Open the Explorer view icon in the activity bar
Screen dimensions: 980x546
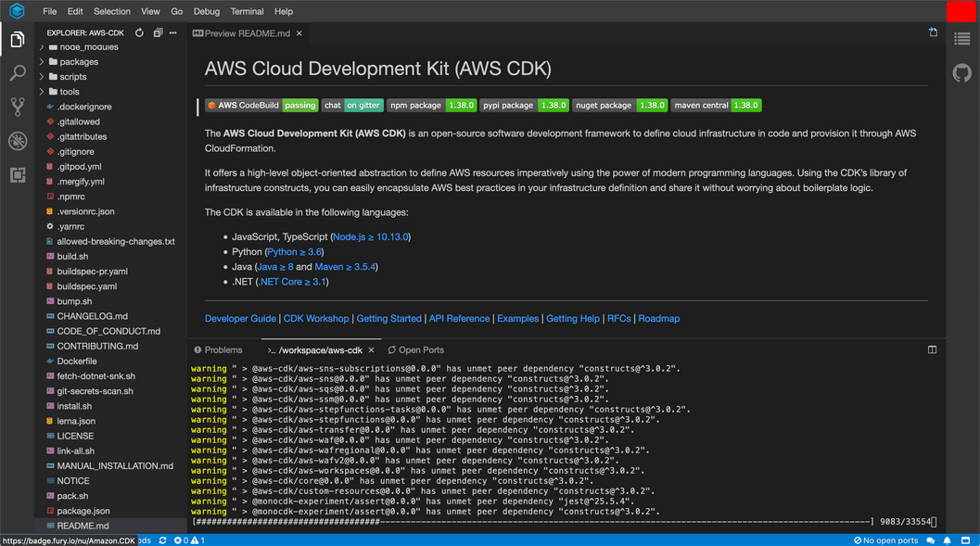tap(18, 39)
